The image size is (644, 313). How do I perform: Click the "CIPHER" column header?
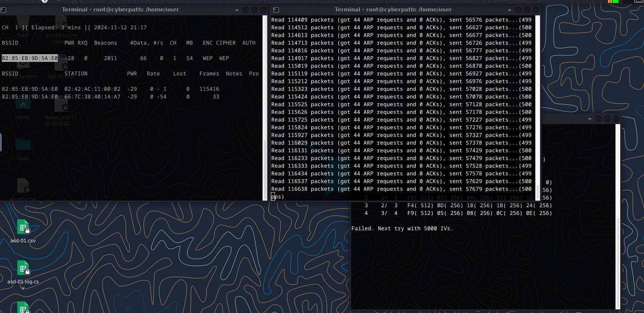pyautogui.click(x=226, y=43)
